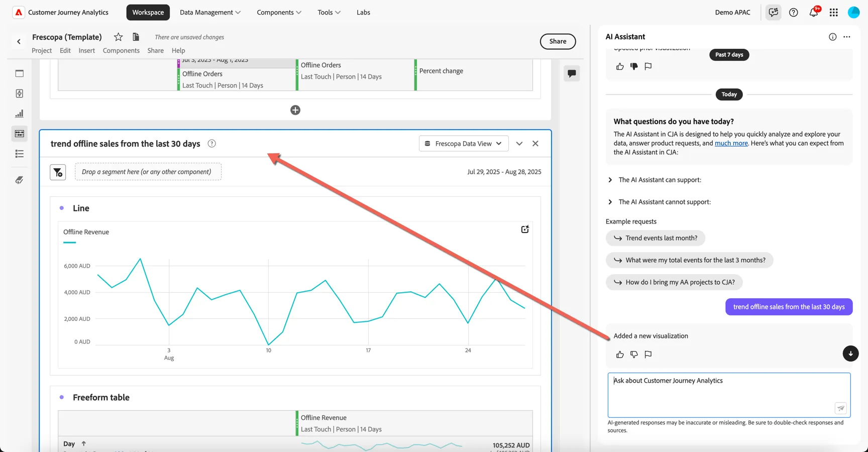Image resolution: width=868 pixels, height=452 pixels.
Task: Add a new panel with plus icon
Action: click(x=295, y=110)
